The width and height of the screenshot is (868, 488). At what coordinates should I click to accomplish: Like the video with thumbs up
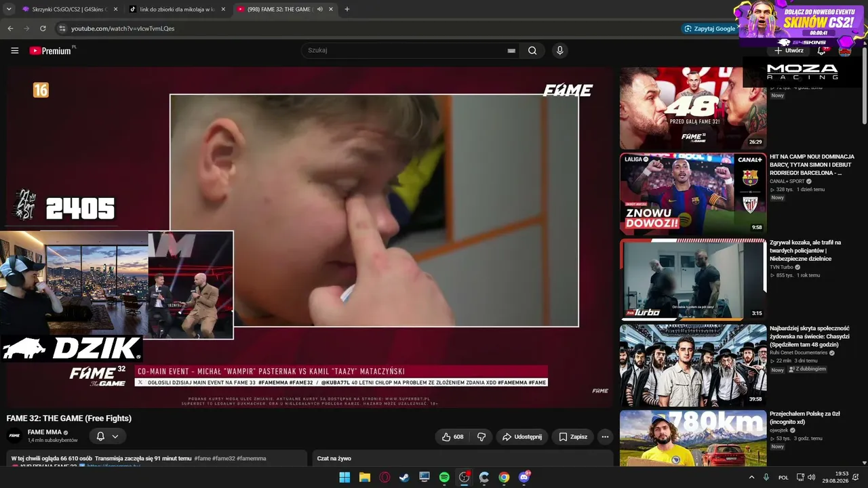tap(452, 437)
